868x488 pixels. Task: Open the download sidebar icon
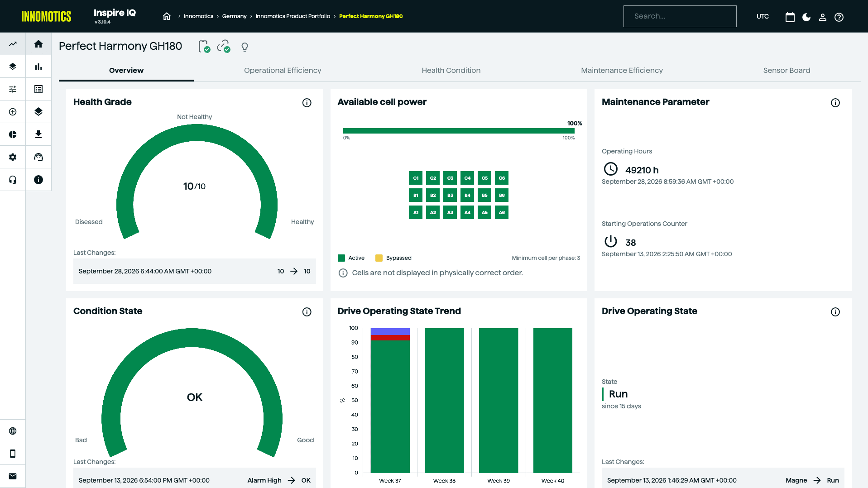[38, 134]
